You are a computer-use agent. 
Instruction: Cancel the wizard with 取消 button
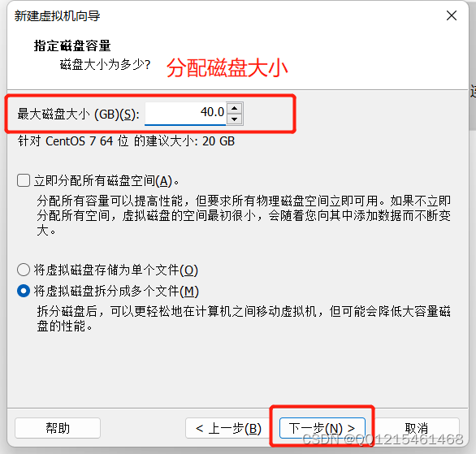pos(417,428)
